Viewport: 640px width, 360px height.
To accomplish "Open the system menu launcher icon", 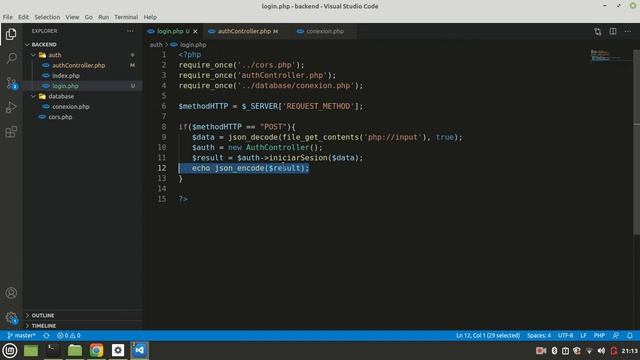I will tap(10, 351).
